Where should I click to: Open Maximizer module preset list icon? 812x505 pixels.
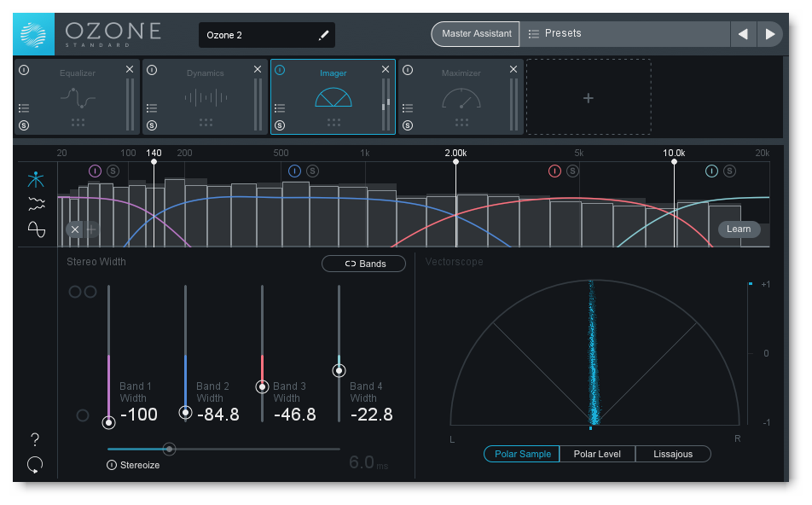(408, 108)
